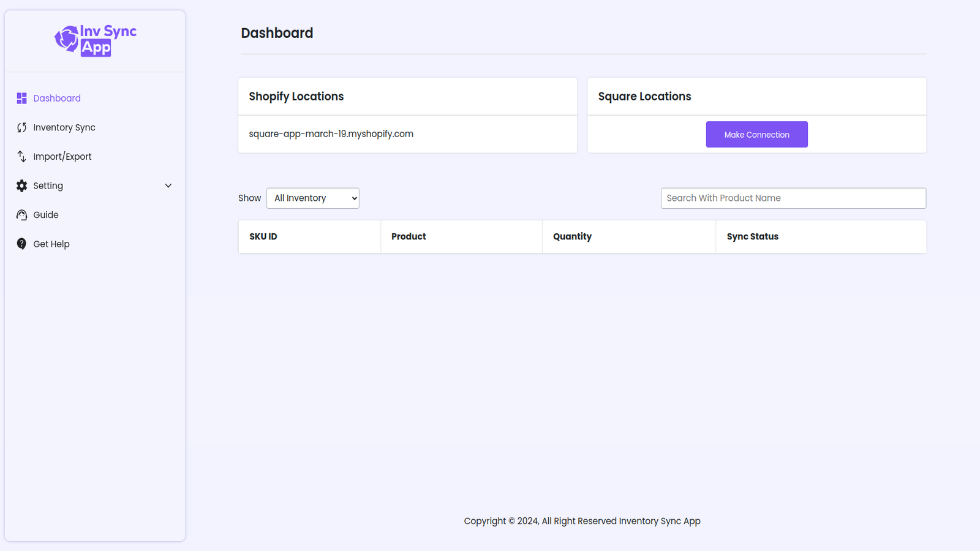Click the Setting gear icon
This screenshot has width=980, height=551.
[x=21, y=186]
